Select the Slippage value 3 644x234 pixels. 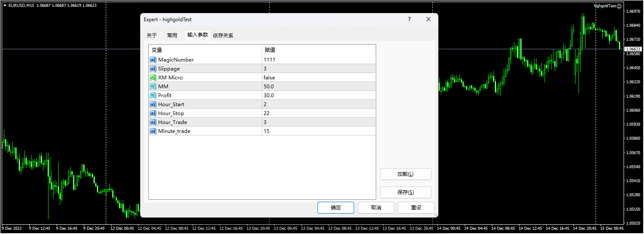pos(265,69)
